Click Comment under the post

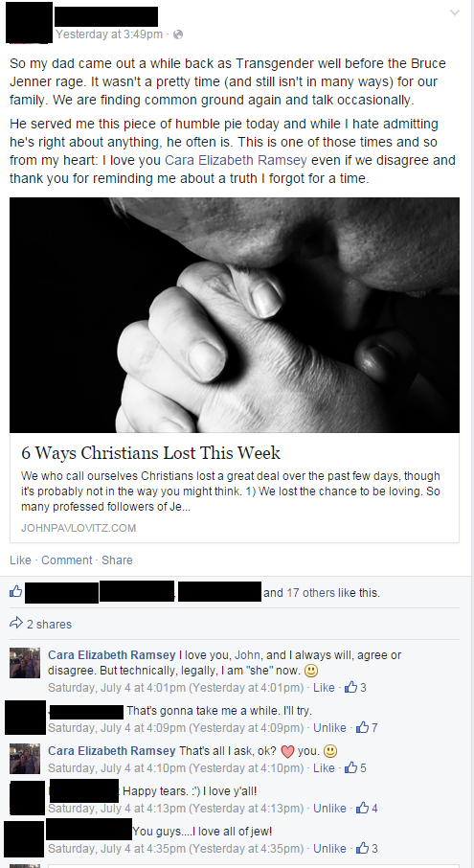pyautogui.click(x=67, y=560)
